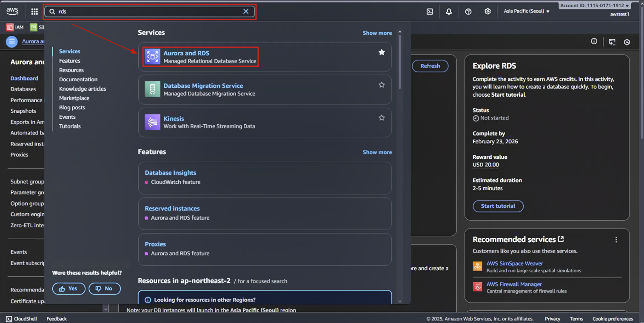Open Cookie preferences
Screen dimensions: 644x323
point(613,319)
